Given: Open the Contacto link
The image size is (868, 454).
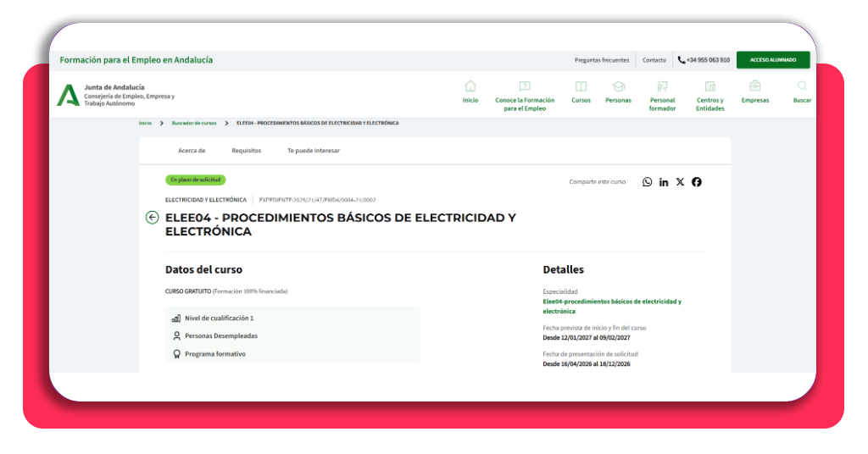Looking at the screenshot, I should click(654, 60).
